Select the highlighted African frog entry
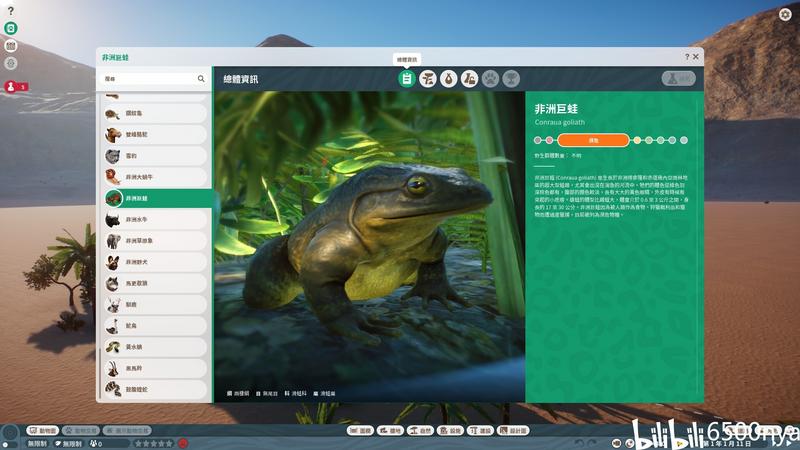Screen dimensions: 800x450 [157, 198]
